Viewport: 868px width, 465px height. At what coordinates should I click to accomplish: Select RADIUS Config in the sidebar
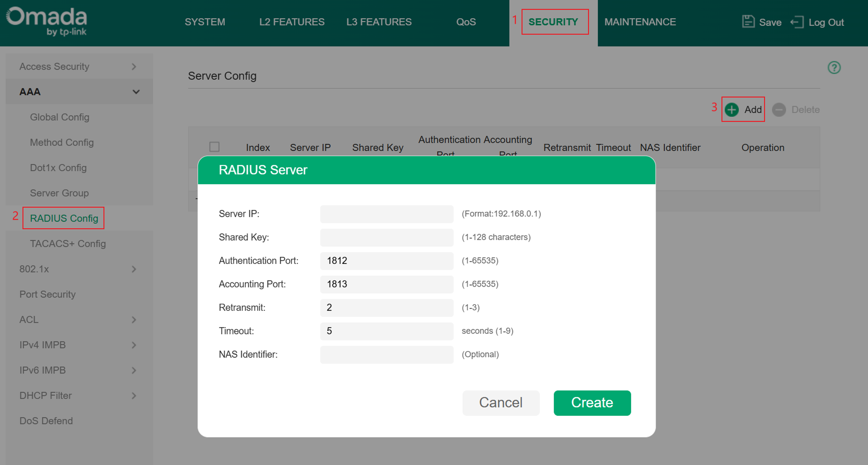pos(64,218)
